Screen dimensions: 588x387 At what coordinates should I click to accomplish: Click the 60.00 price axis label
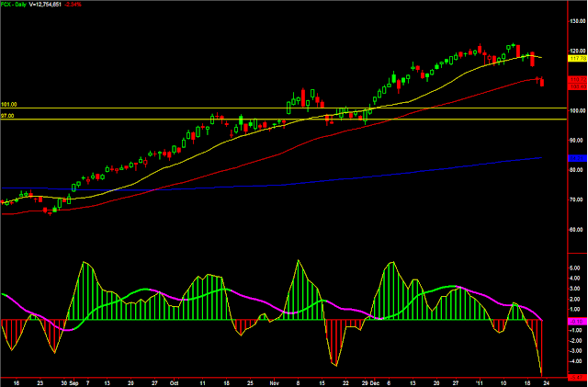point(578,229)
